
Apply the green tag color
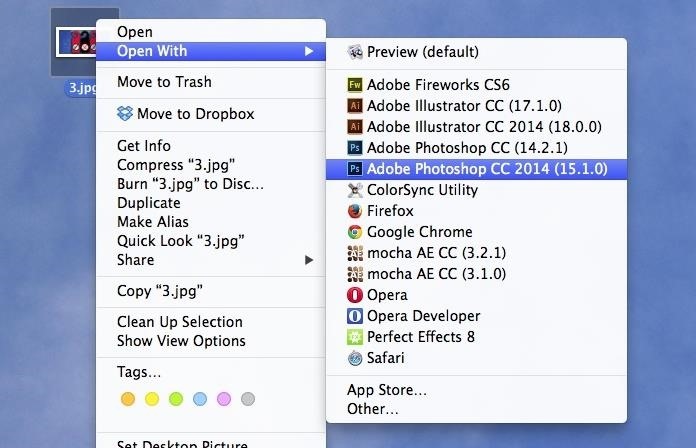pos(176,399)
